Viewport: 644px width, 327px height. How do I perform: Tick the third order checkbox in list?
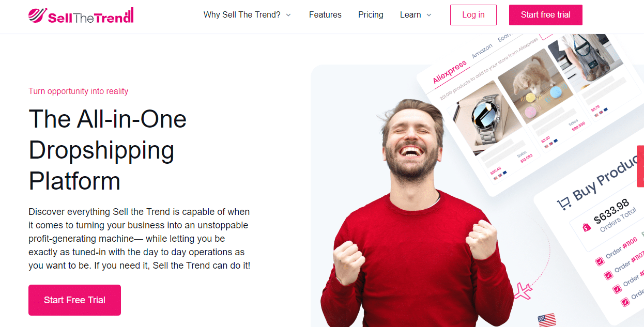pyautogui.click(x=617, y=288)
